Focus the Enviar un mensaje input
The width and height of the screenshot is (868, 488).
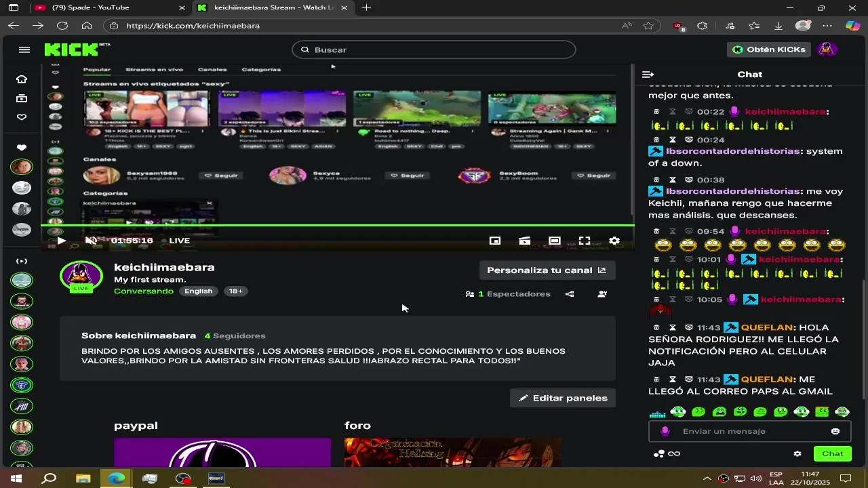[x=750, y=431]
